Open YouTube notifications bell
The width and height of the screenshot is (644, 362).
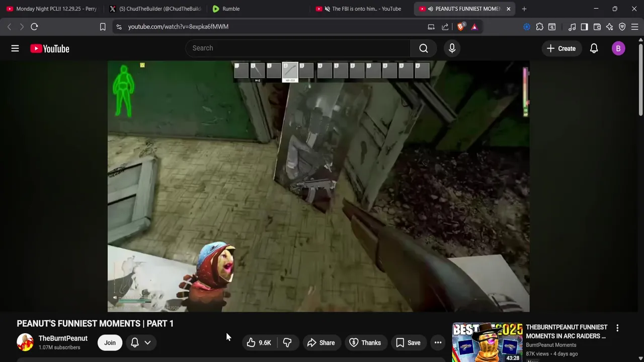pos(594,48)
